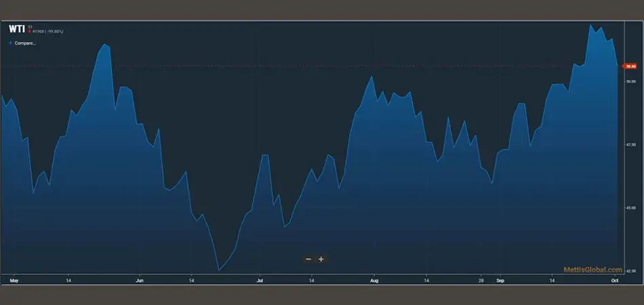This screenshot has width=644, height=305.
Task: Click the 50.00 price axis label
Action: (630, 81)
